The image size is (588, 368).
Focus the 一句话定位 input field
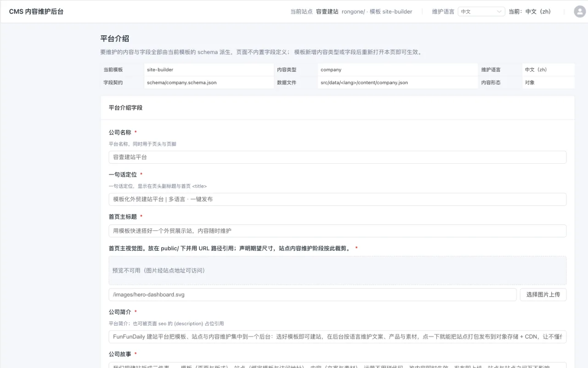coord(338,199)
